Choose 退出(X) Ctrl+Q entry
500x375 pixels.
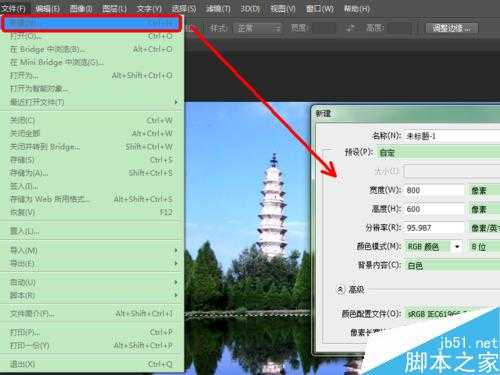pyautogui.click(x=92, y=364)
